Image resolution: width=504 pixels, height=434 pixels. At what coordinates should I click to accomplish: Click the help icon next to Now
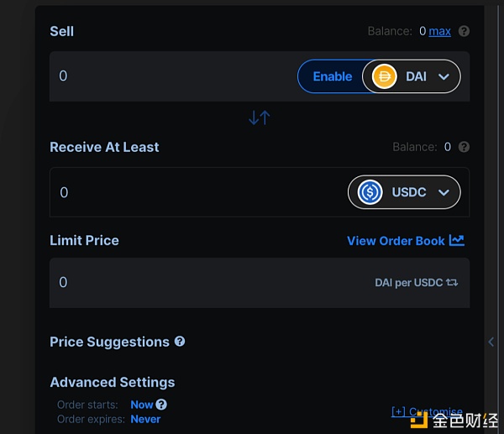[x=161, y=405]
